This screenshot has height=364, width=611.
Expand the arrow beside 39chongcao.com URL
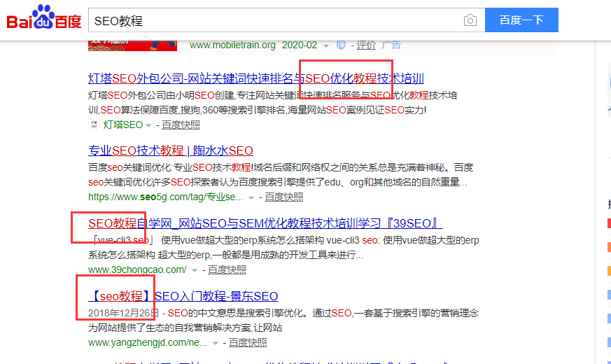(x=194, y=270)
